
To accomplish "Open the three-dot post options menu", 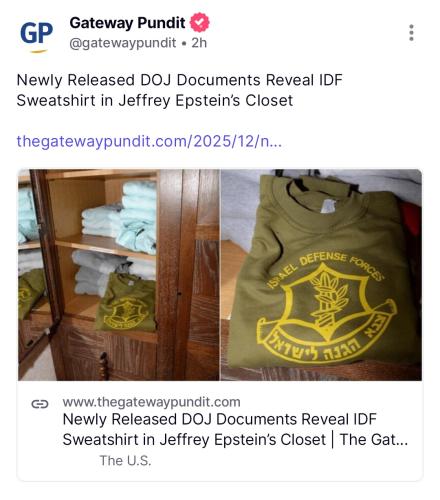I will 411,33.
